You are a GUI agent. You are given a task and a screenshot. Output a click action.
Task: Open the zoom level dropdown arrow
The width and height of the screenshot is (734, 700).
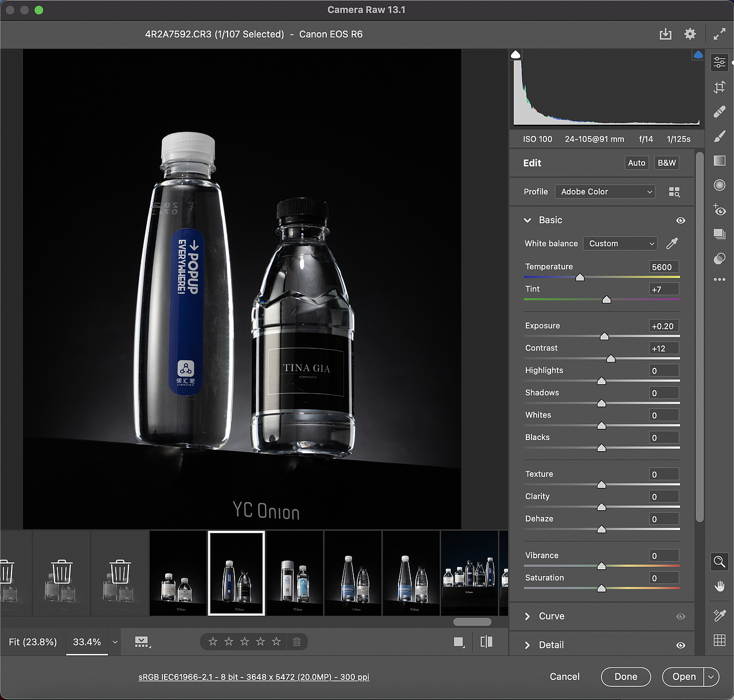click(115, 642)
